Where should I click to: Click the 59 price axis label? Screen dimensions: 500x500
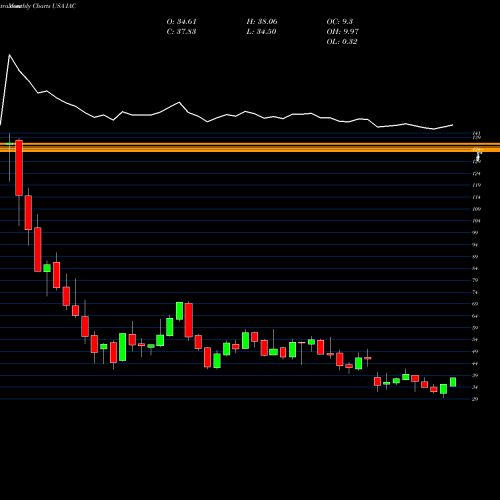pyautogui.click(x=475, y=328)
